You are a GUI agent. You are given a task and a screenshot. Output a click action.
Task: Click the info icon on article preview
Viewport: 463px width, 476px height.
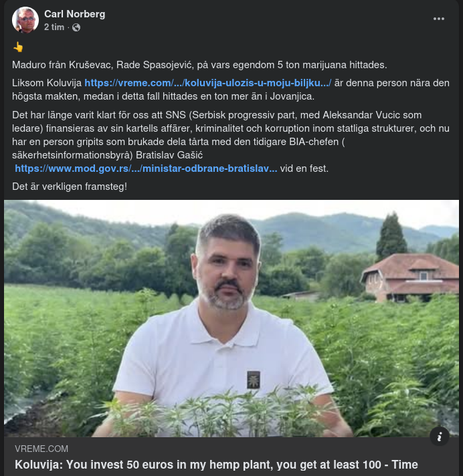[440, 437]
